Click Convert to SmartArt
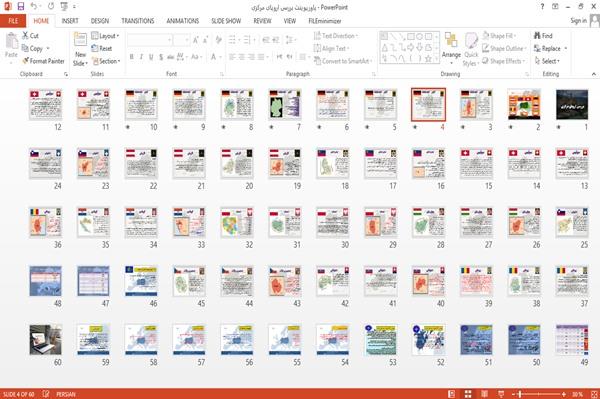 (342, 61)
